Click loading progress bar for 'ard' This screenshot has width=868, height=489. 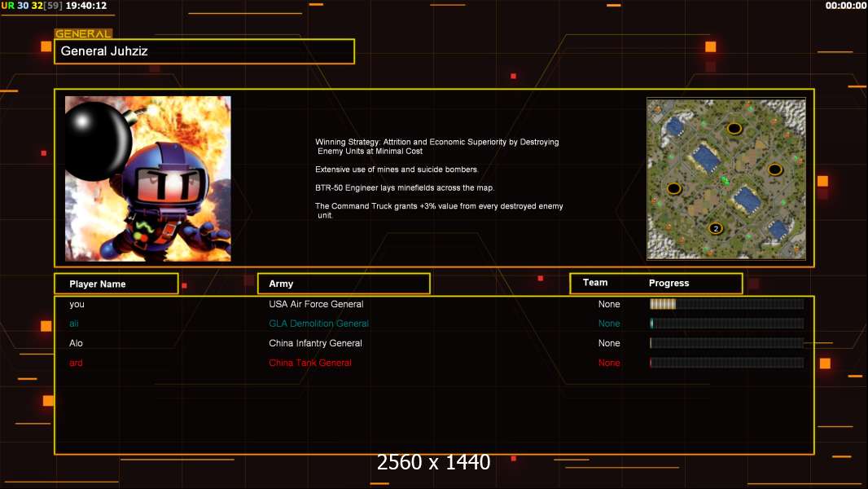click(x=727, y=363)
